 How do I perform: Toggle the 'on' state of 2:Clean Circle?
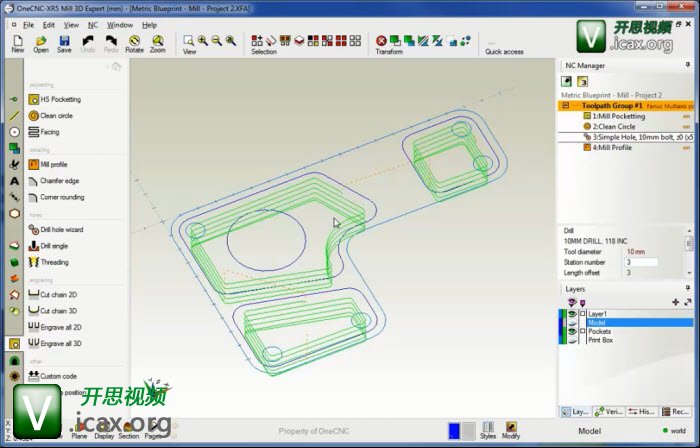click(x=686, y=127)
